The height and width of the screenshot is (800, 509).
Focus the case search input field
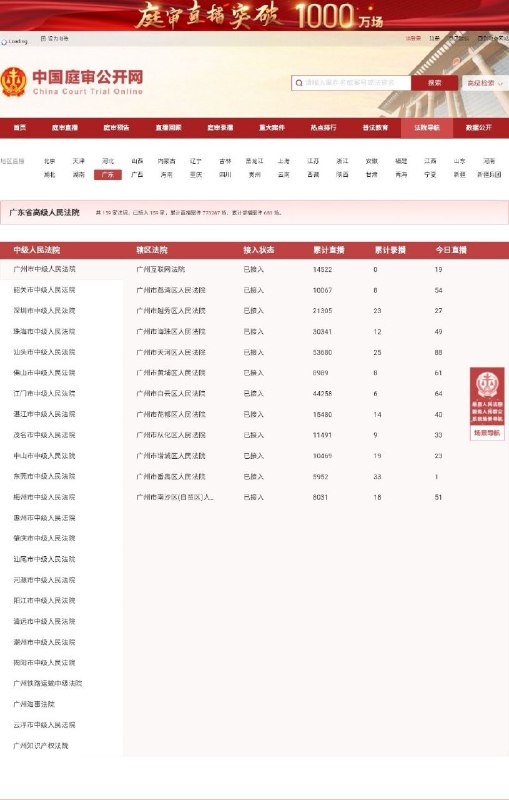pyautogui.click(x=351, y=83)
